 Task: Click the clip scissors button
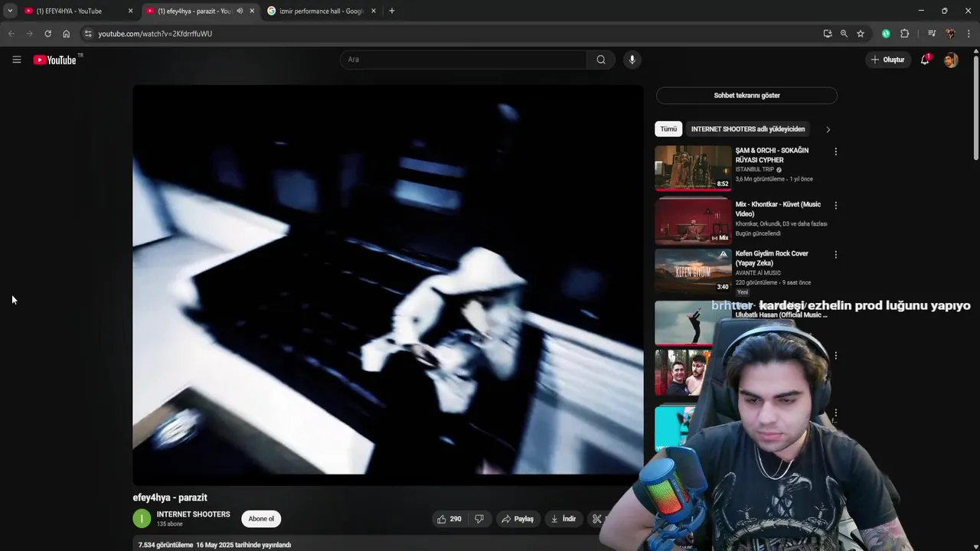597,519
